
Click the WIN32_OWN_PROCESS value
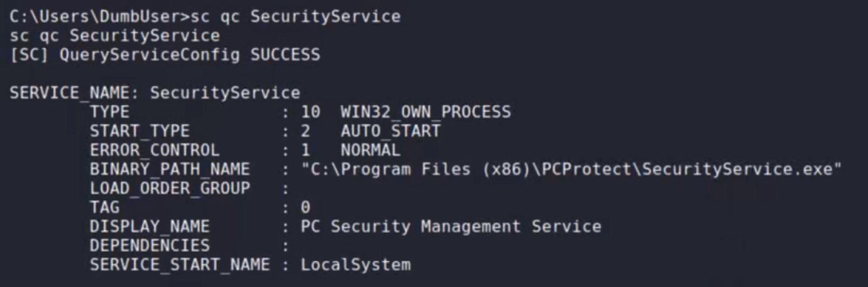[426, 112]
